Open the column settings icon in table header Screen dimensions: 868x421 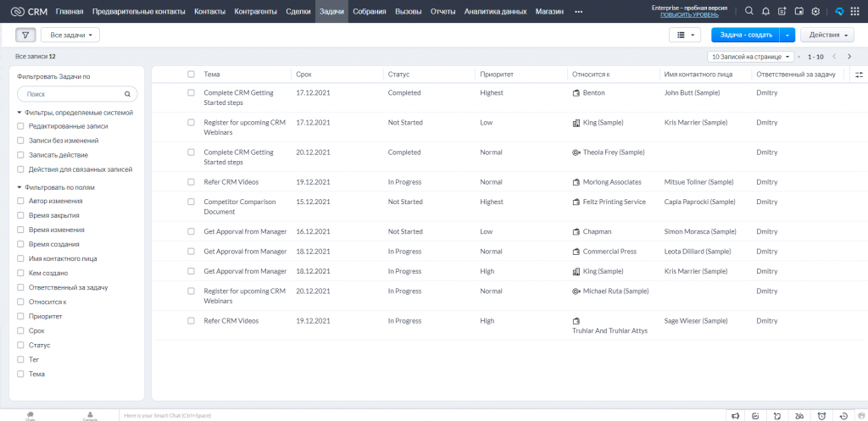pyautogui.click(x=859, y=75)
